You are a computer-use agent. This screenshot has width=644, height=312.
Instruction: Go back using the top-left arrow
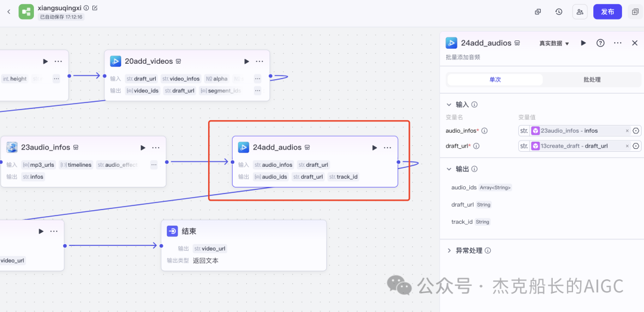[x=9, y=11]
